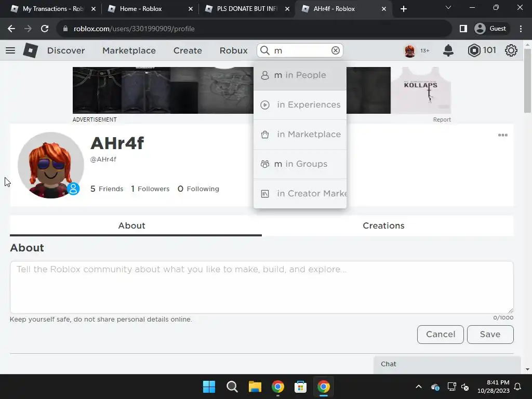Select 'm in Groups' search suggestion
Screen dimensions: 532x399
coord(300,164)
